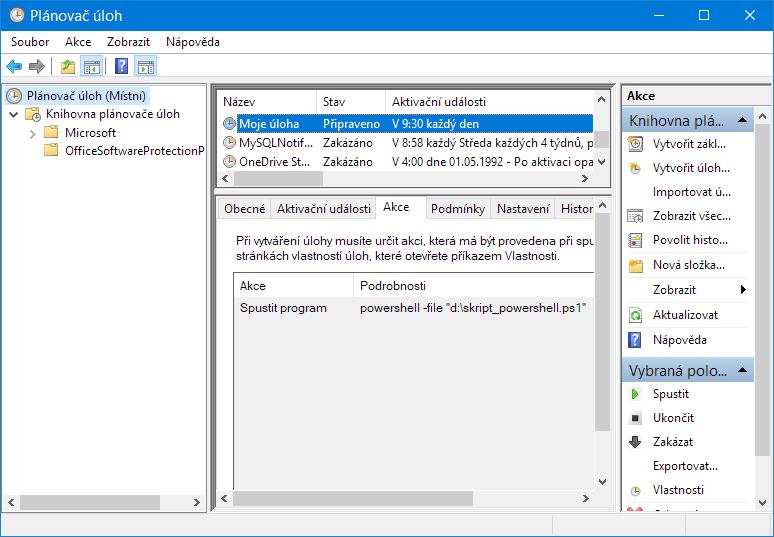Toggle the Action pane toolbar icon
The width and height of the screenshot is (774, 537).
[x=146, y=67]
